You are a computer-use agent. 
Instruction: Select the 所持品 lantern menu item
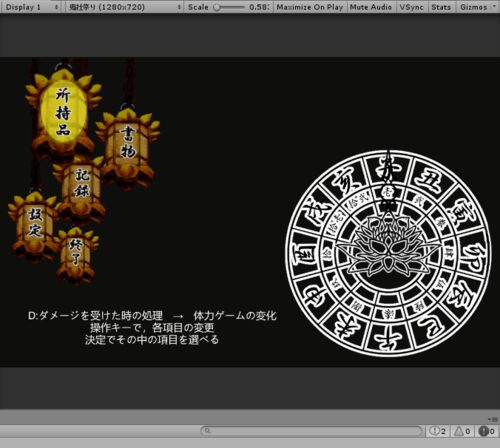click(x=63, y=112)
